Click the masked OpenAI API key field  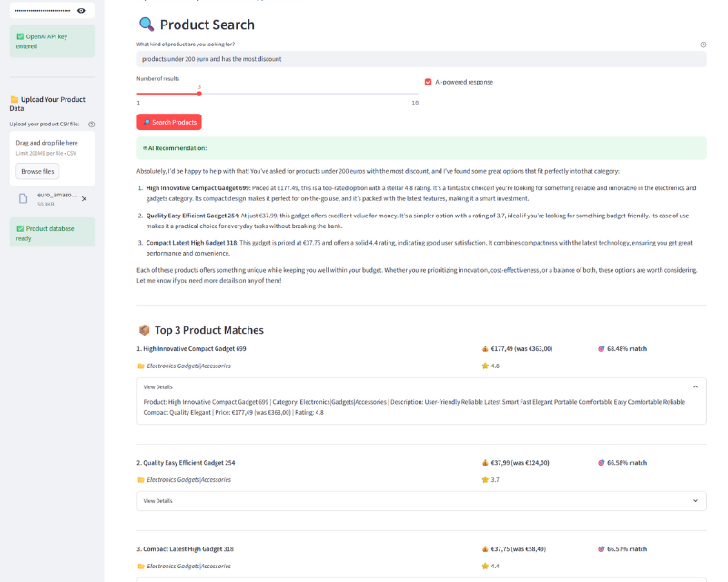tap(43, 10)
